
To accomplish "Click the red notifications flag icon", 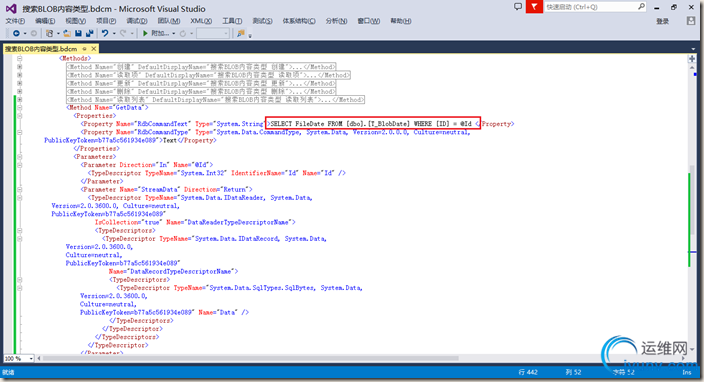I will coord(534,7).
